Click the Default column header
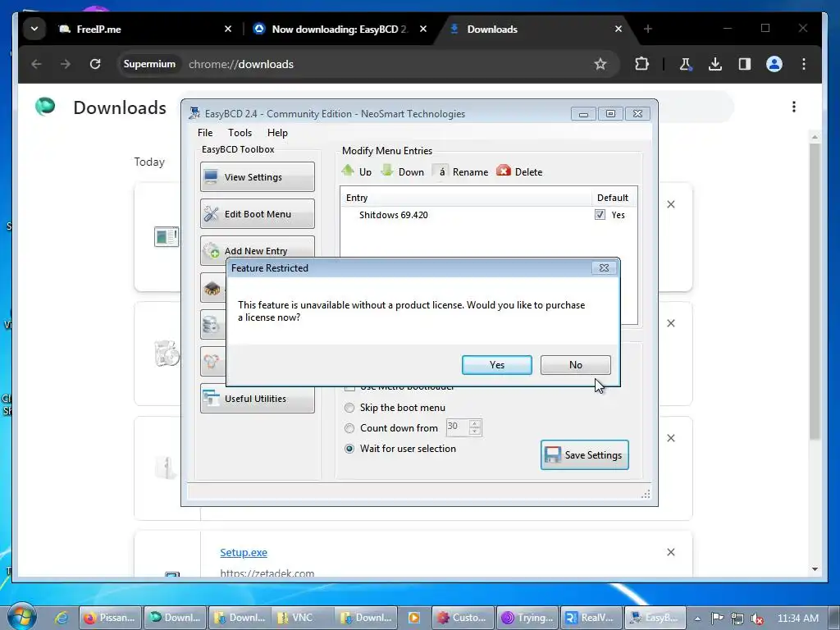Viewport: 840px width, 630px height. pyautogui.click(x=613, y=198)
